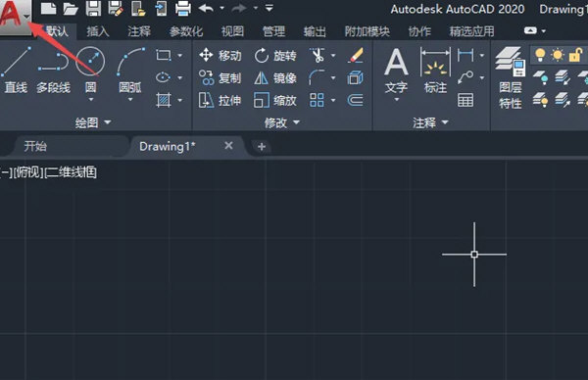Image resolution: width=588 pixels, height=380 pixels.
Task: Select the 缩放 scale tool
Action: point(275,101)
